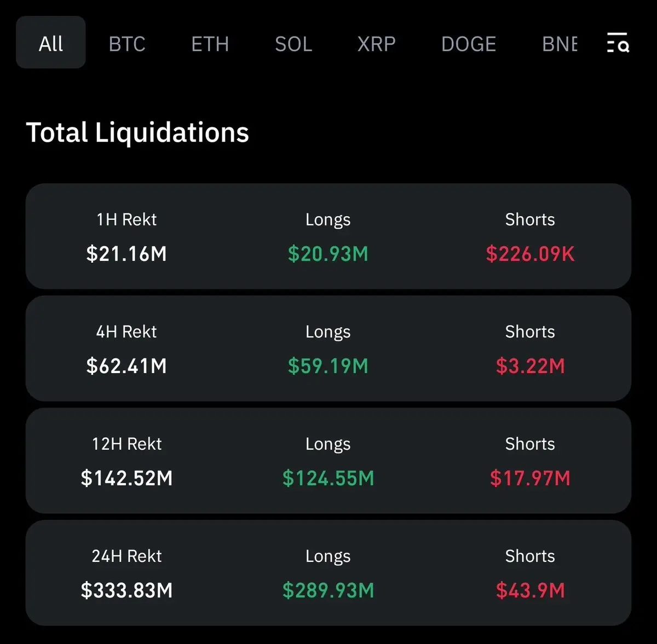Screen dimensions: 657x644
Task: Select the partially visible BNB tab
Action: 560,44
